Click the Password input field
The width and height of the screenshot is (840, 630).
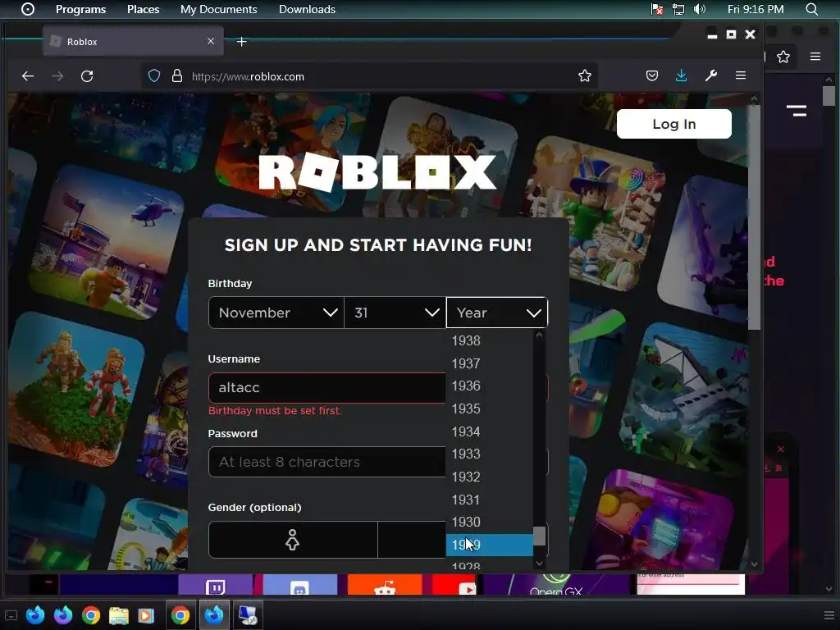[326, 462]
